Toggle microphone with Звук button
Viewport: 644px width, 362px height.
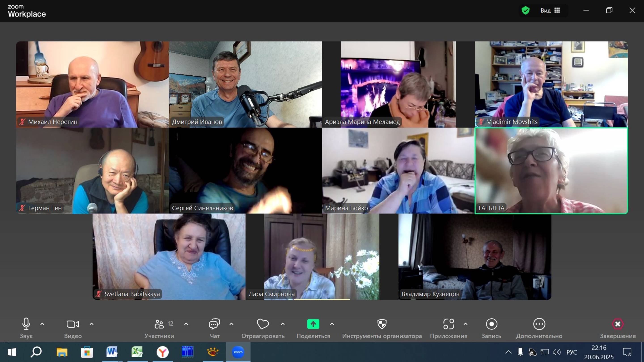coord(26,324)
